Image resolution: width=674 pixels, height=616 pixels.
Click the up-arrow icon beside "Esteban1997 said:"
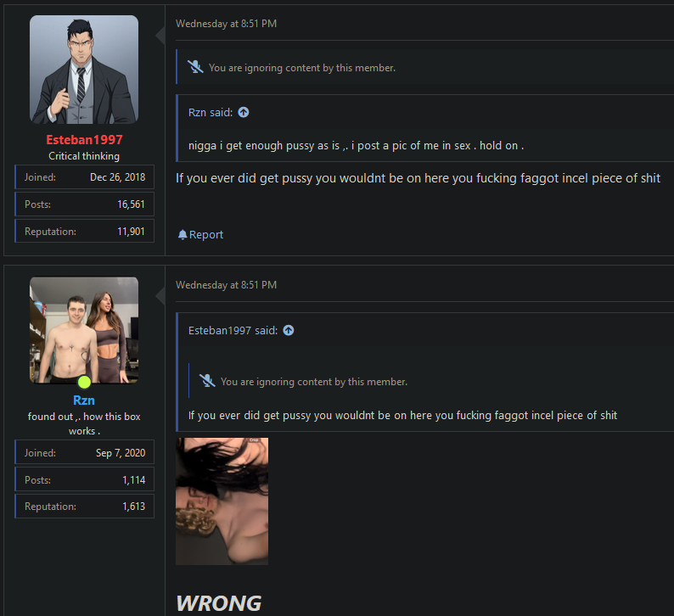point(289,330)
